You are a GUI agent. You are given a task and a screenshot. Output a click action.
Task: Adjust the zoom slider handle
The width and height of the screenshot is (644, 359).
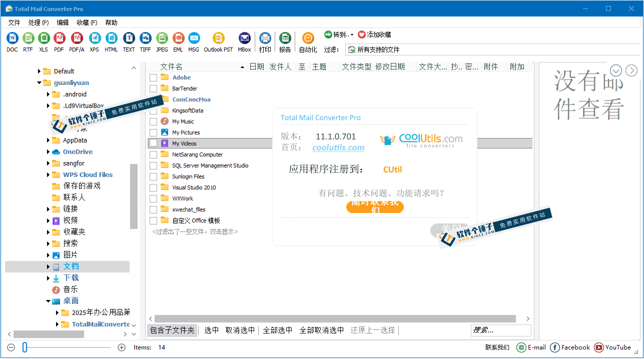point(25,347)
